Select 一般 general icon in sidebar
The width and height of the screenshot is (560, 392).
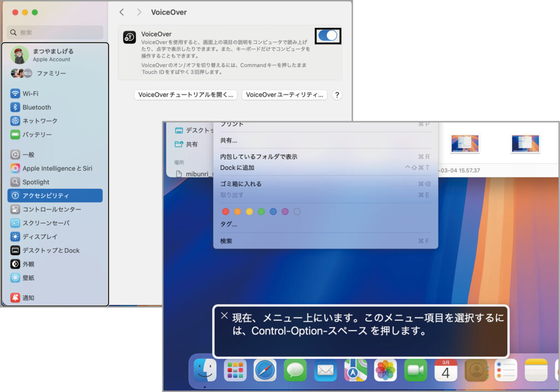tap(15, 155)
